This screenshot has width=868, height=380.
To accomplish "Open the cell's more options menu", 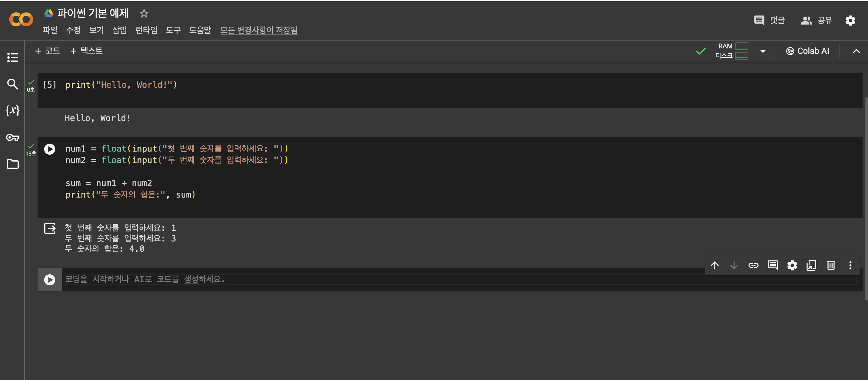I will pos(850,265).
